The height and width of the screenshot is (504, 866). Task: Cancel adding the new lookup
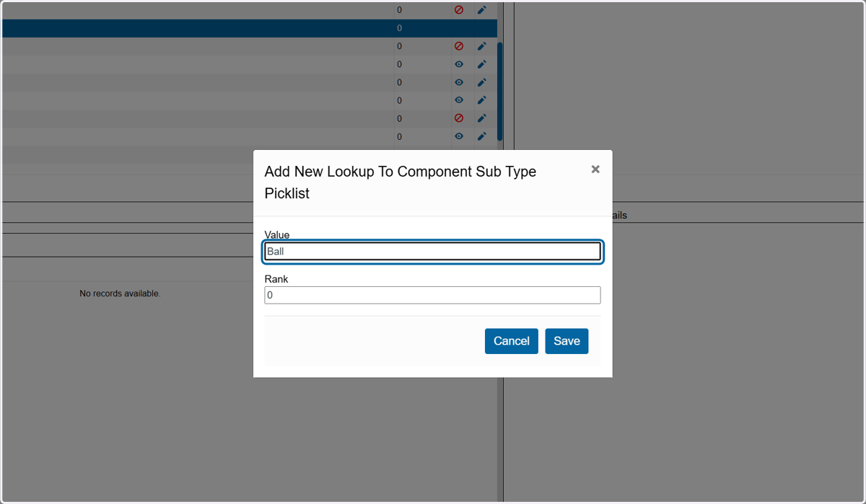512,341
